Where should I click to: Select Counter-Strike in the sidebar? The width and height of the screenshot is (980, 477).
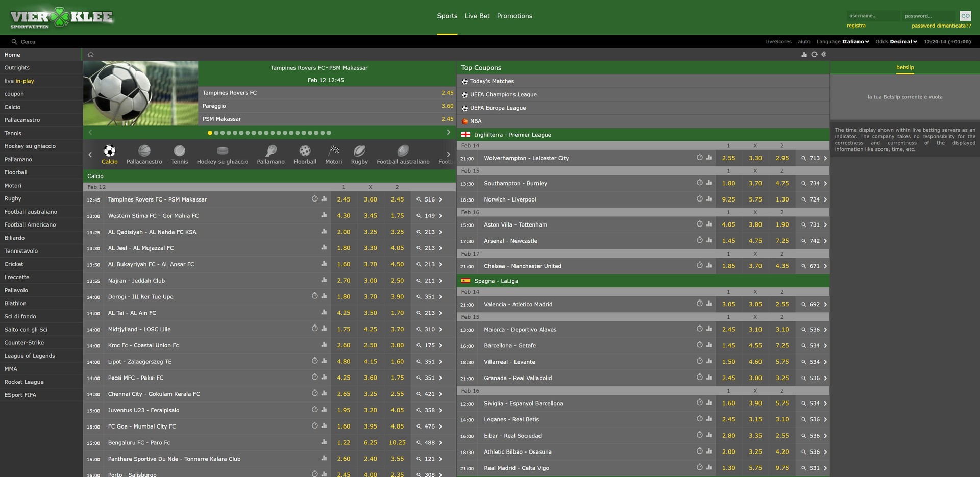tap(41, 343)
